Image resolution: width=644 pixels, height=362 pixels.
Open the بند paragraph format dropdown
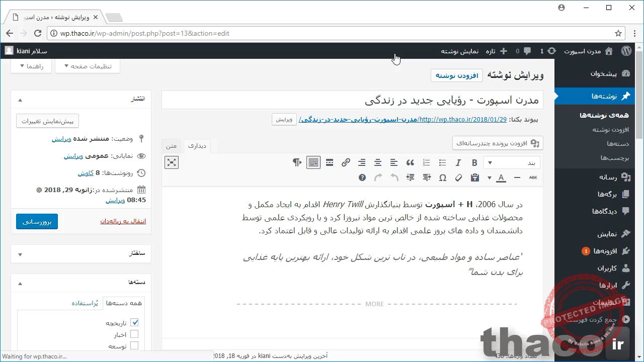[x=511, y=162]
